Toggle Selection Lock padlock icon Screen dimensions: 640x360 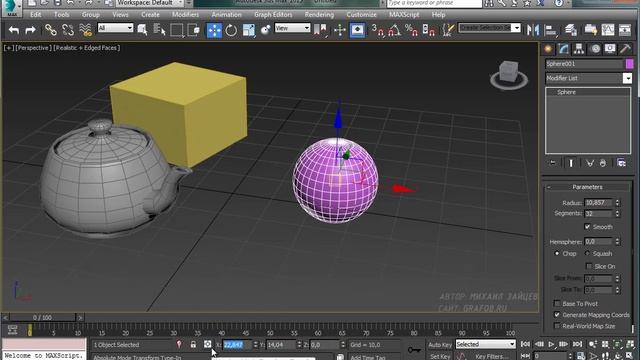click(x=193, y=344)
